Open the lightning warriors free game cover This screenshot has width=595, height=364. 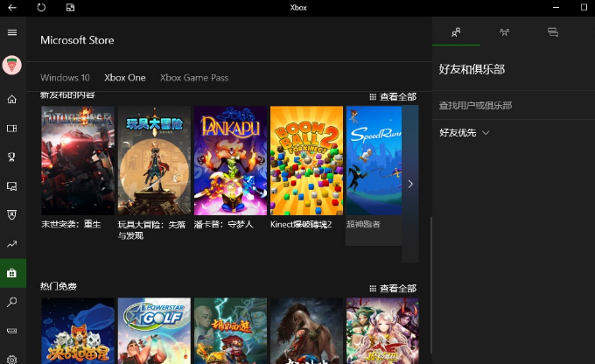(230, 331)
